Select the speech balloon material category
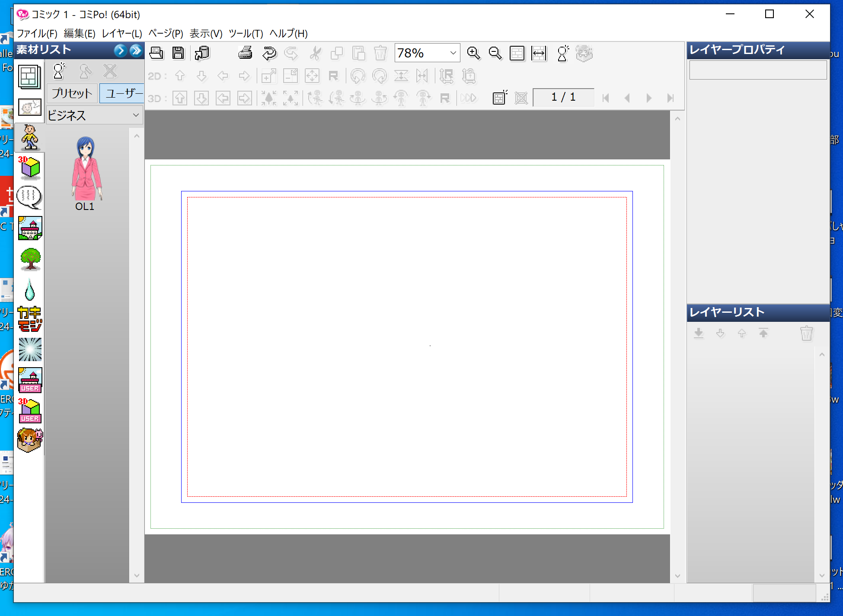Image resolution: width=843 pixels, height=616 pixels. pyautogui.click(x=29, y=197)
